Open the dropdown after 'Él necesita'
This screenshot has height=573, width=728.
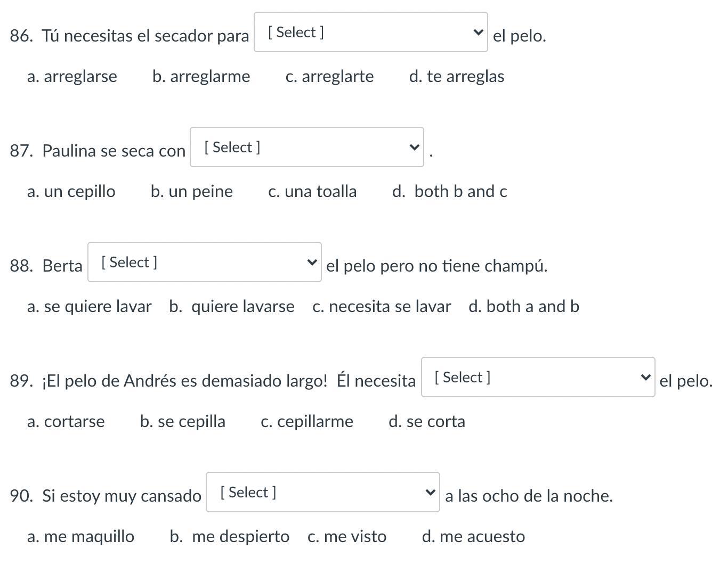tap(538, 378)
